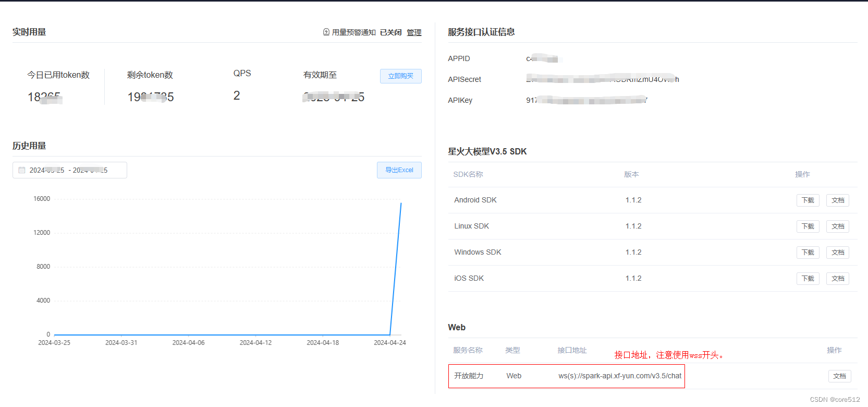Click the QPS value 2

[x=237, y=95]
